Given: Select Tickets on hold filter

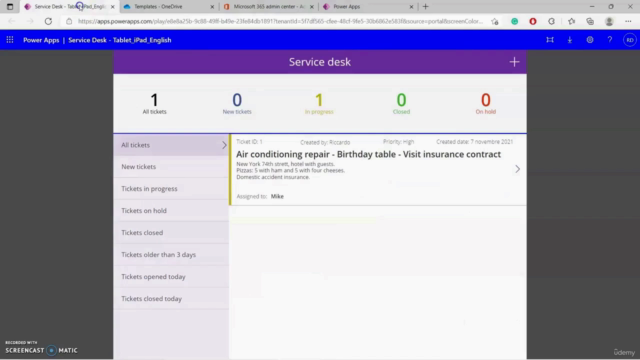Looking at the screenshot, I should pyautogui.click(x=171, y=211).
